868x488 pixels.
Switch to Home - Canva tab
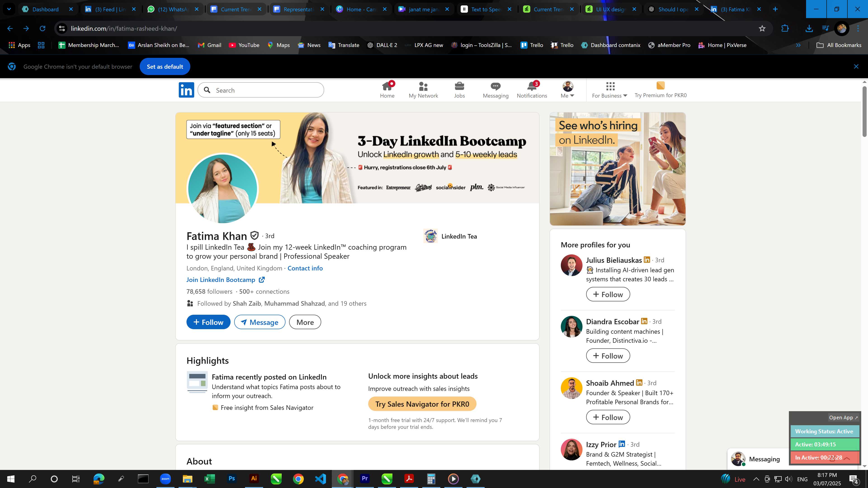pyautogui.click(x=361, y=9)
